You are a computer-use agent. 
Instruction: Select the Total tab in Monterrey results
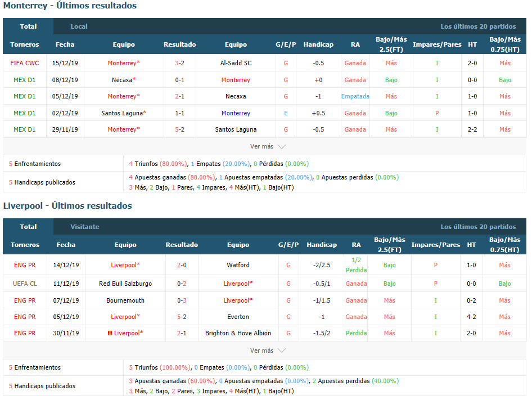pyautogui.click(x=28, y=26)
